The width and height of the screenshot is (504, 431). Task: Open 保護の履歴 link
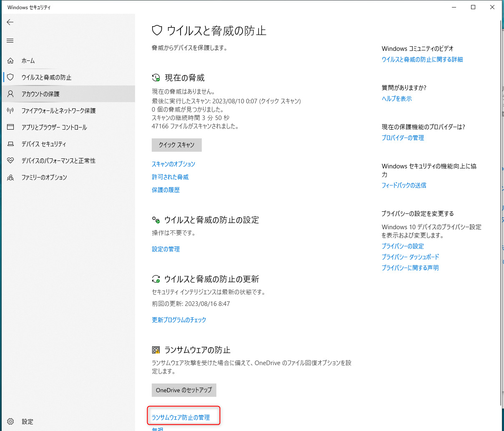(x=166, y=190)
